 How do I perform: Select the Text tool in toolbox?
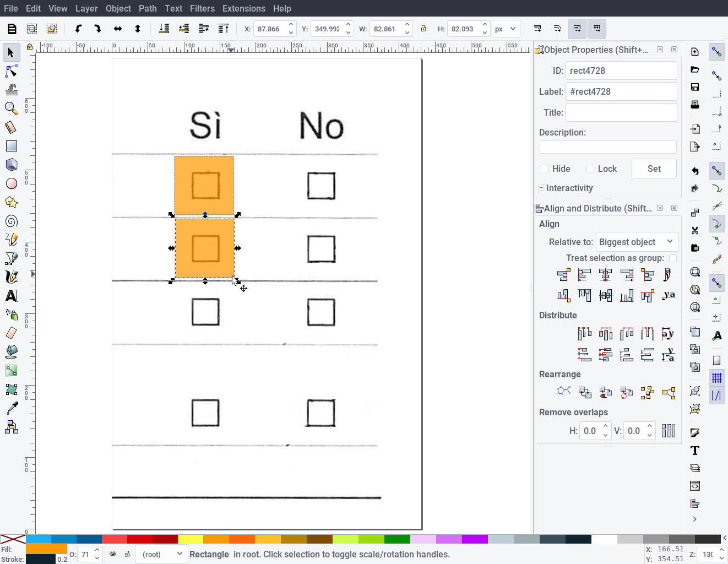pyautogui.click(x=11, y=296)
